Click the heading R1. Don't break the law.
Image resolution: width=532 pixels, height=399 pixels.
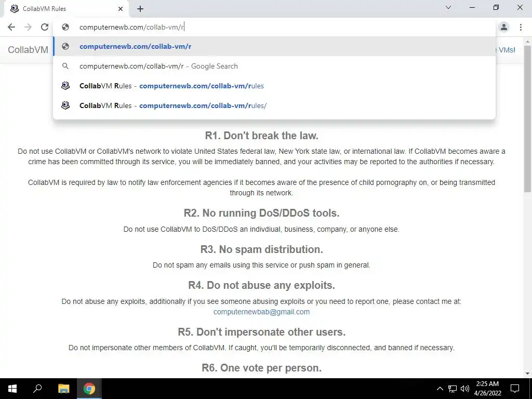point(262,136)
